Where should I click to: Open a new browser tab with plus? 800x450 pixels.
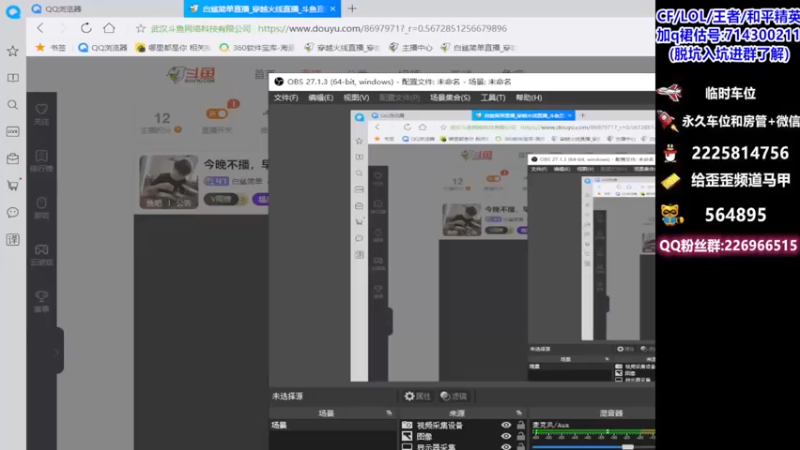click(x=352, y=8)
